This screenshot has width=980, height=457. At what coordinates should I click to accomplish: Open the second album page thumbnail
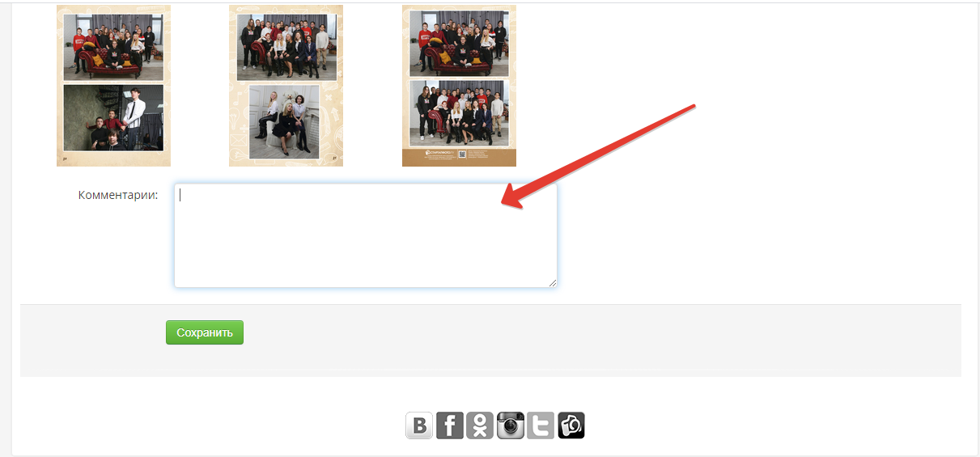coord(286,86)
